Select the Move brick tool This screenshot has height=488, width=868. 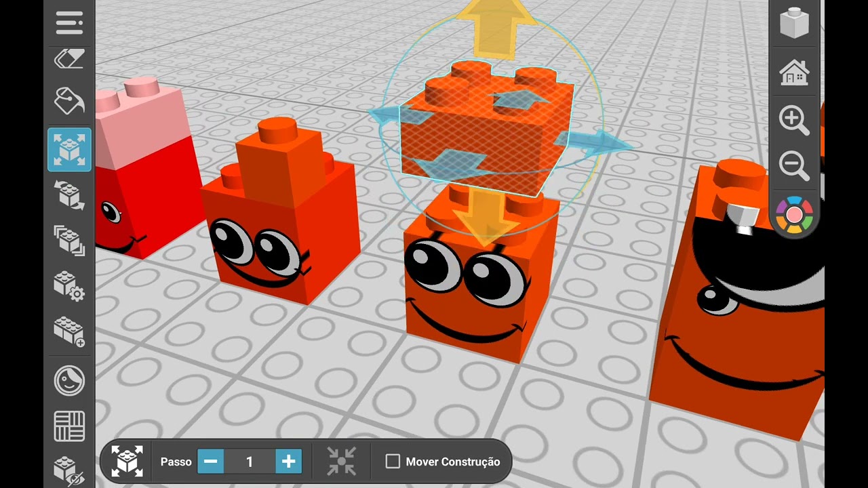[69, 149]
